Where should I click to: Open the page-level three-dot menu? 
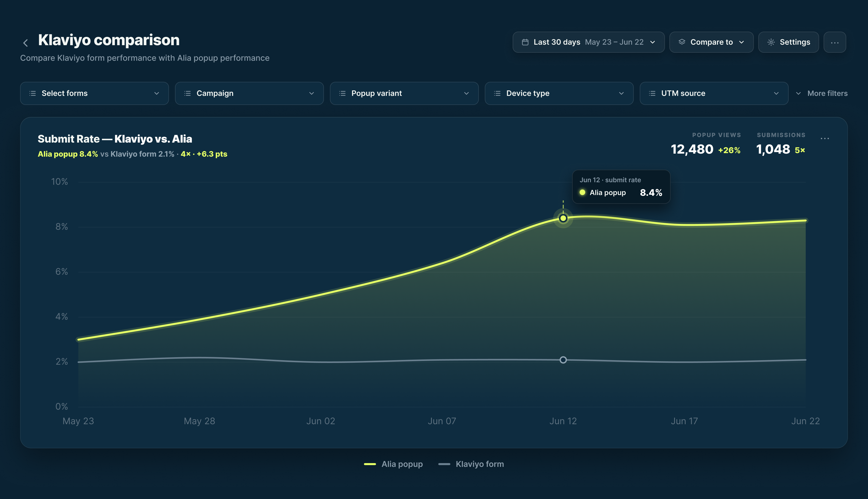coord(834,42)
